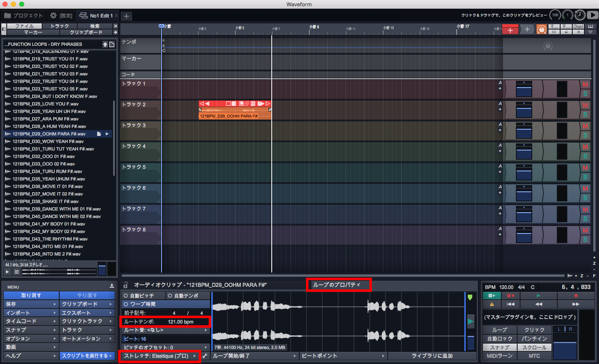
Task: Open the ビートポイント dropdown
Action: click(x=343, y=356)
